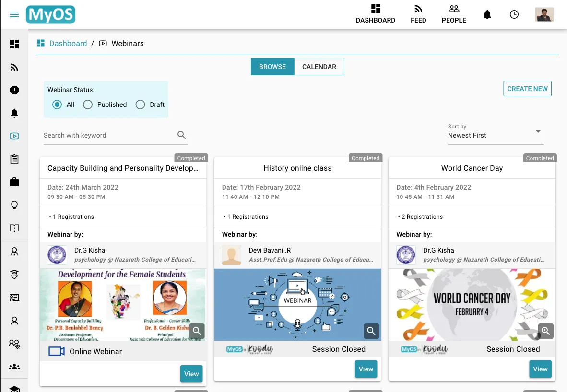
Task: Open sidebar briefcase icon
Action: [x=14, y=182]
